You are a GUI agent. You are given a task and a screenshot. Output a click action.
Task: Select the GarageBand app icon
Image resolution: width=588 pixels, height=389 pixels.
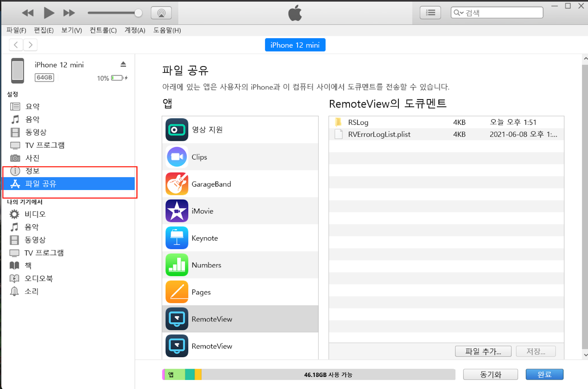pyautogui.click(x=177, y=184)
